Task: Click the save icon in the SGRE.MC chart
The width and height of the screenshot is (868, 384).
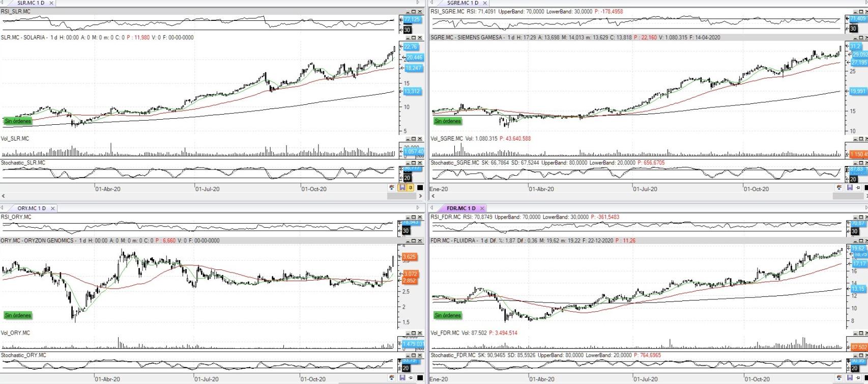Action: [849, 188]
